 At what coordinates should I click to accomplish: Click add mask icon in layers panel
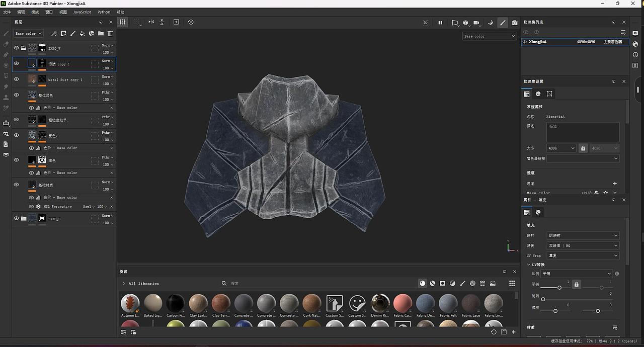tap(63, 34)
